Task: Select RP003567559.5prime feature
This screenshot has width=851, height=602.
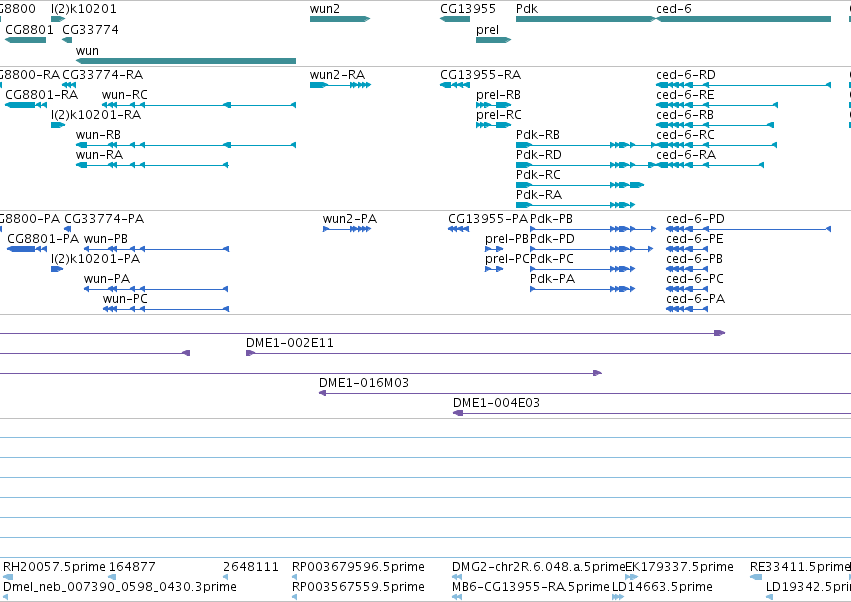Action: [x=358, y=587]
